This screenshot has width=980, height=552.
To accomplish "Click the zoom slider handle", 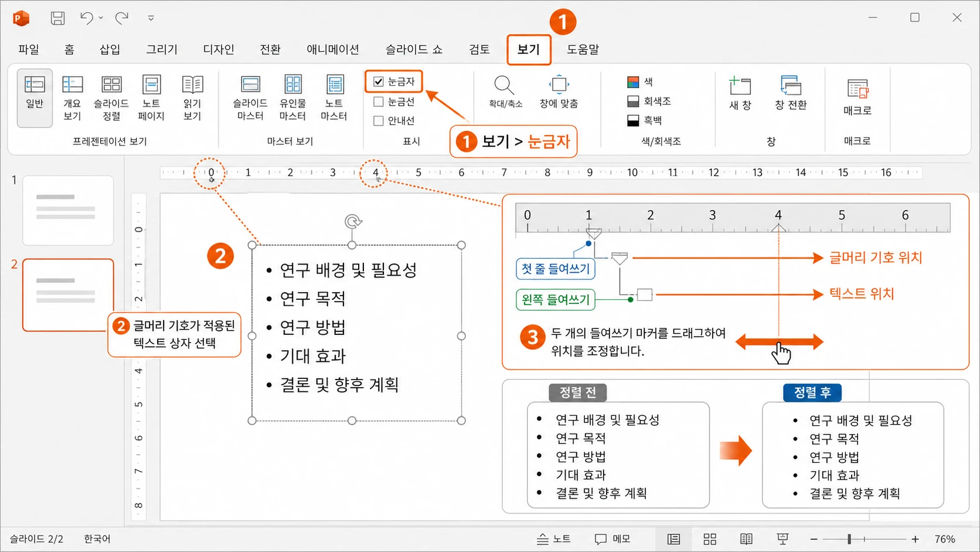I will pos(849,539).
